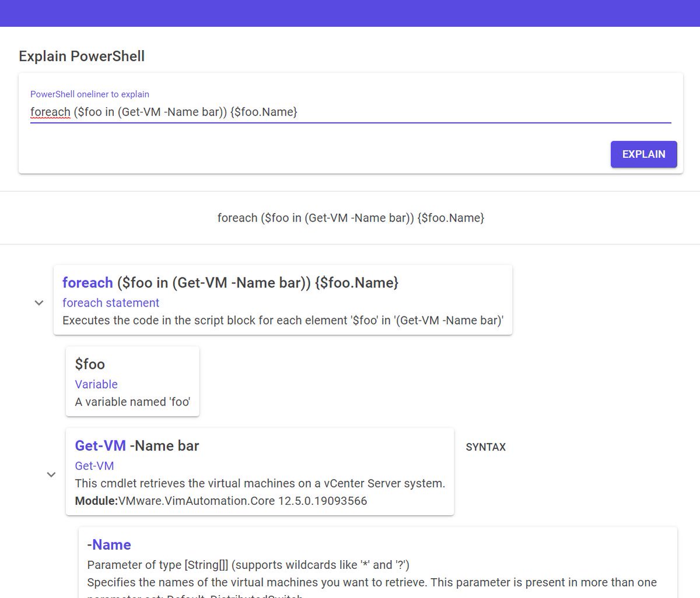Click the 'Explain PowerShell' page heading
Screen dimensions: 700x598
tap(82, 56)
